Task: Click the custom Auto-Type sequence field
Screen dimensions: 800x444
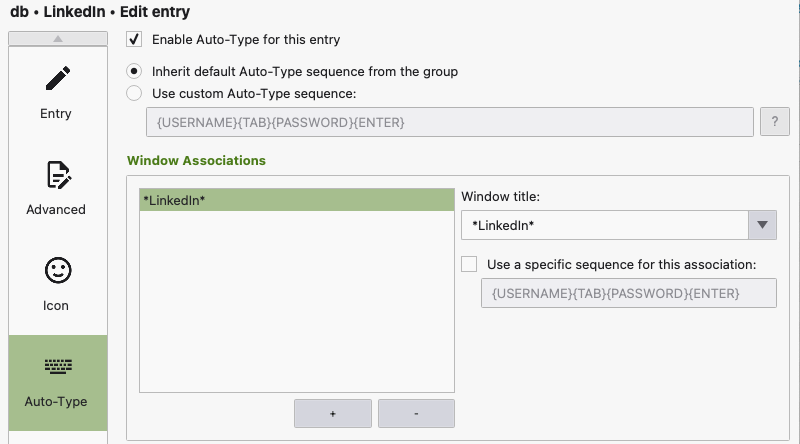Action: (x=449, y=122)
